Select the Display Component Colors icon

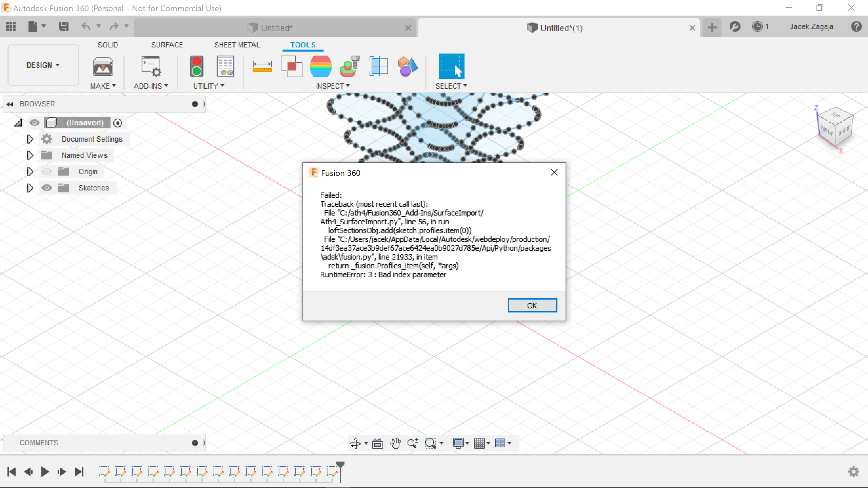tap(408, 66)
